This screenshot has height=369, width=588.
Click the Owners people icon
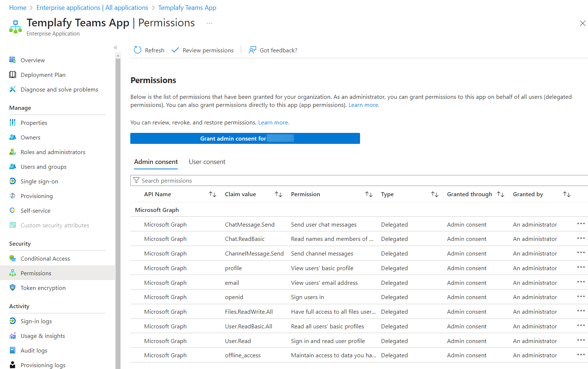tap(12, 137)
